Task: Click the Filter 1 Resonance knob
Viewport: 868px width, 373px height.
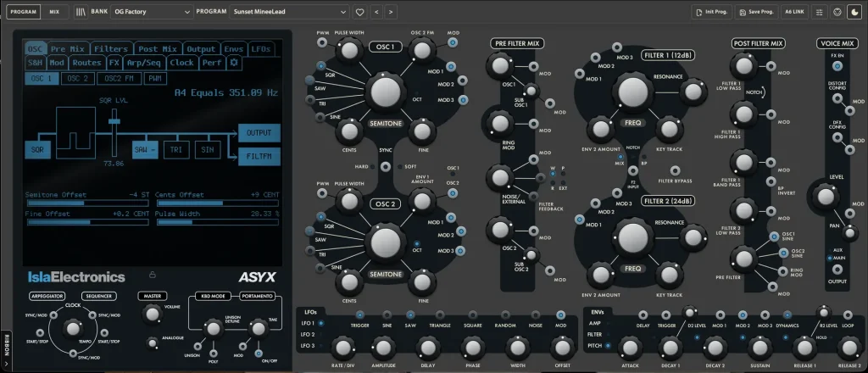Action: tap(693, 92)
